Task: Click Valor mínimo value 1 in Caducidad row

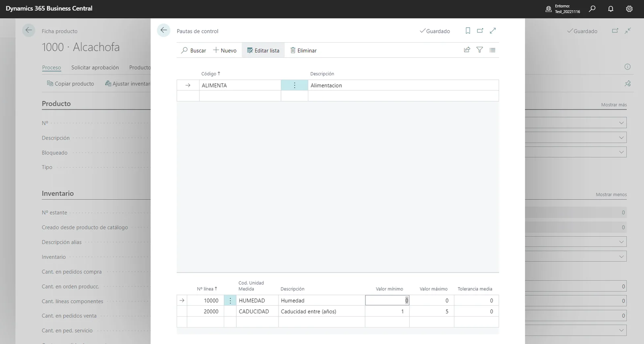Action: [x=387, y=311]
